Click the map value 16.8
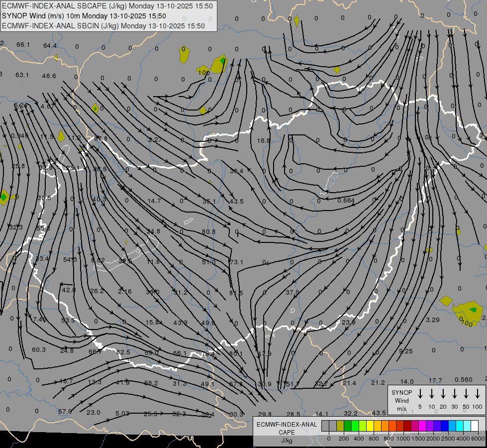487x448 pixels. click(263, 141)
